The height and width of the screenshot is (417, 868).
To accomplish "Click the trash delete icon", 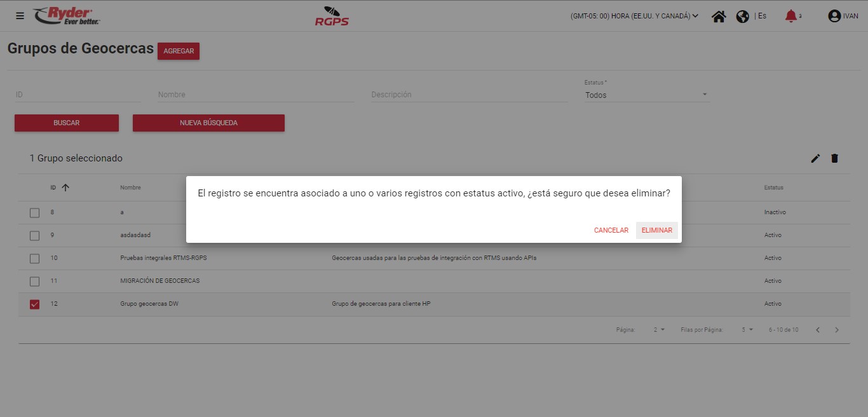I will click(x=834, y=158).
